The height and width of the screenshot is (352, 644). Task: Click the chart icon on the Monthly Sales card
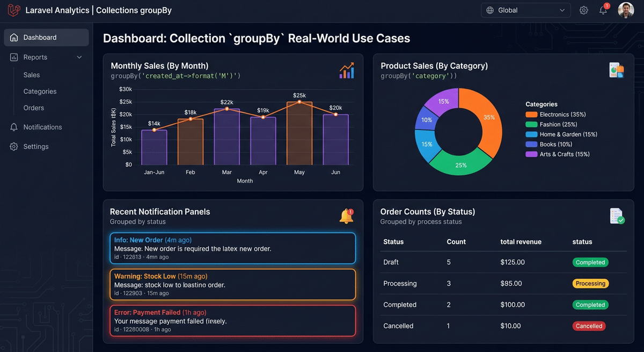click(347, 70)
